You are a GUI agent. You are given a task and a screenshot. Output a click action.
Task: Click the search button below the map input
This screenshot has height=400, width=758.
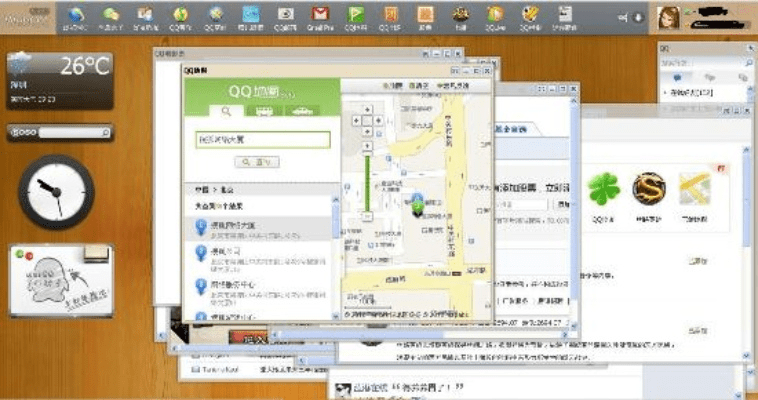coord(257,162)
